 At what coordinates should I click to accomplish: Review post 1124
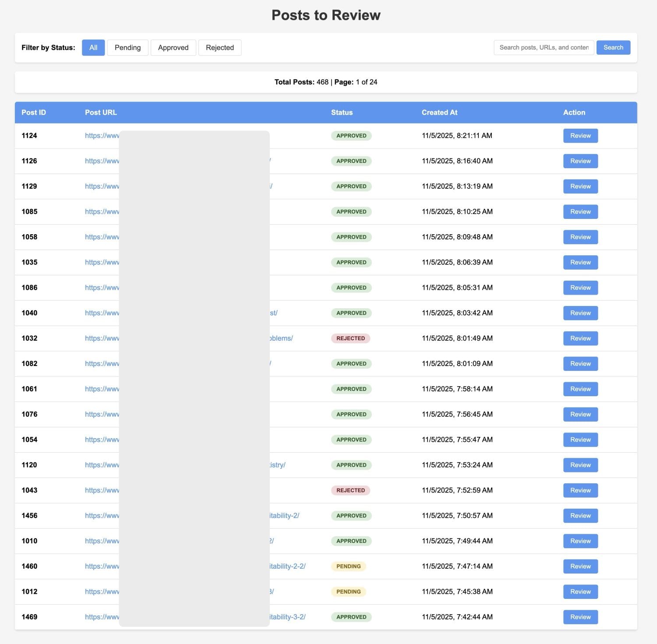coord(580,136)
